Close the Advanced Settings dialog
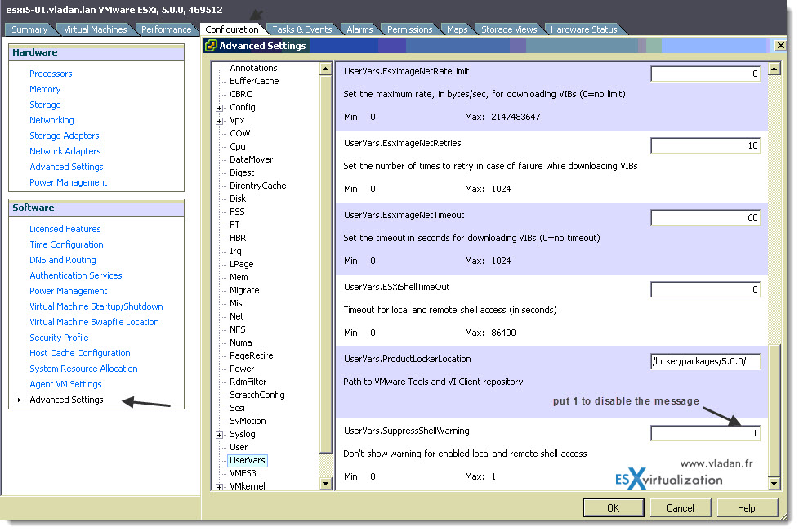This screenshot has width=799, height=532. click(x=780, y=46)
